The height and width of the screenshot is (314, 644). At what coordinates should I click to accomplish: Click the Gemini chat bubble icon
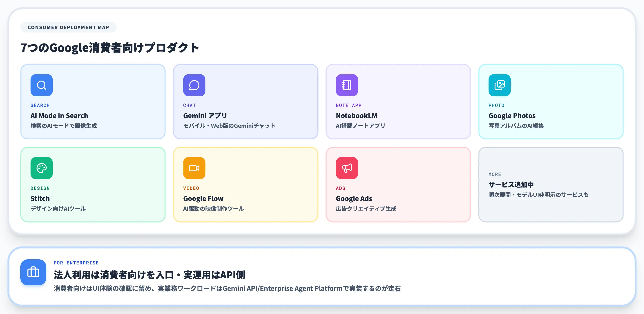point(194,85)
